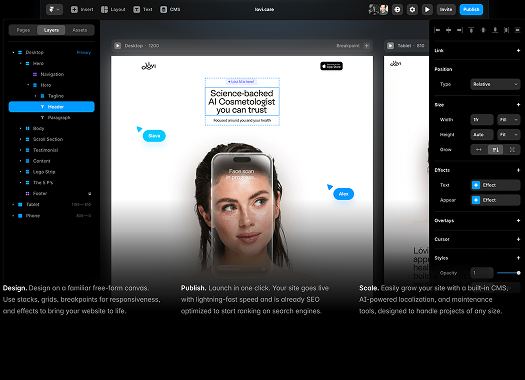Expand the Phone breakpoint layer arrow
This screenshot has height=380, width=525.
click(13, 216)
